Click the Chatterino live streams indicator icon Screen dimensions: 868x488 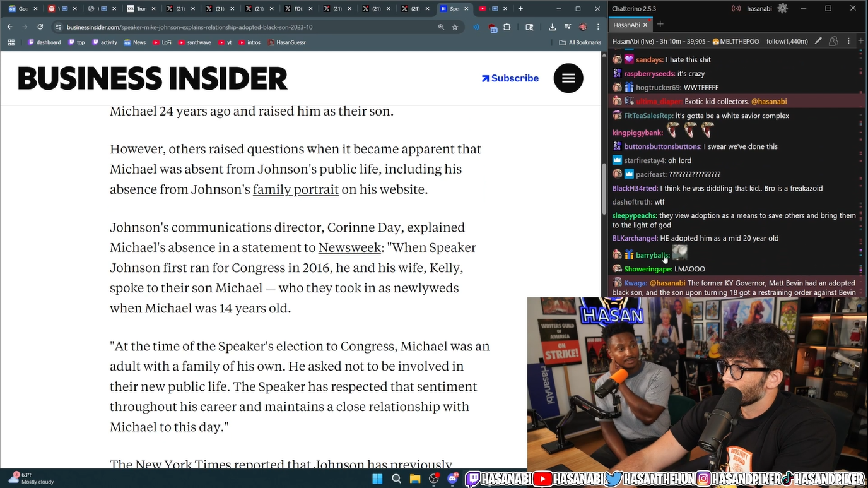pyautogui.click(x=736, y=9)
